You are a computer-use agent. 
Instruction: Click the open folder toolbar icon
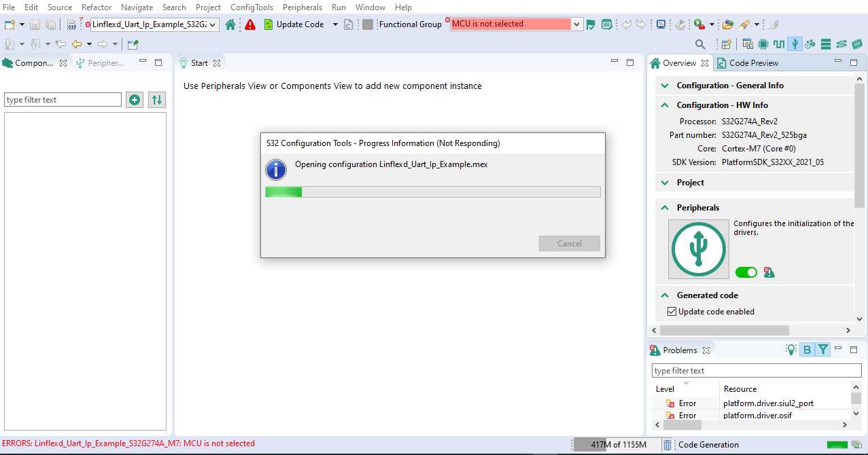pyautogui.click(x=727, y=24)
